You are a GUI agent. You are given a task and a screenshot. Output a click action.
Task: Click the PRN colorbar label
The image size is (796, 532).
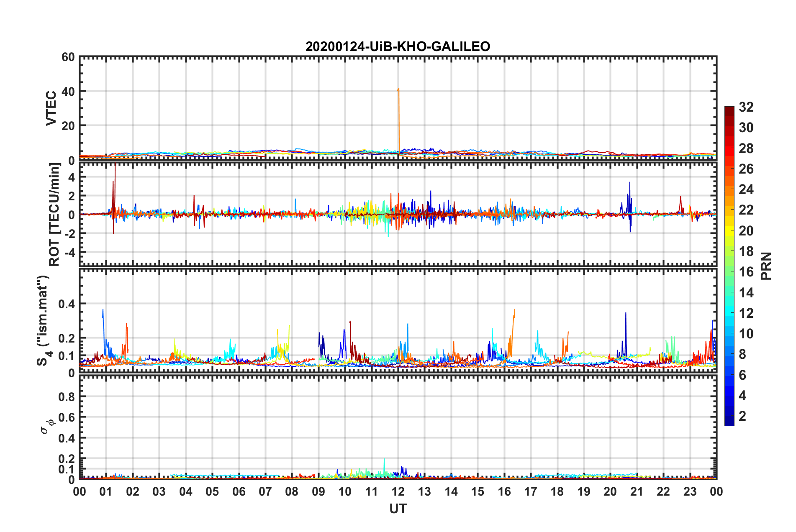point(766,266)
